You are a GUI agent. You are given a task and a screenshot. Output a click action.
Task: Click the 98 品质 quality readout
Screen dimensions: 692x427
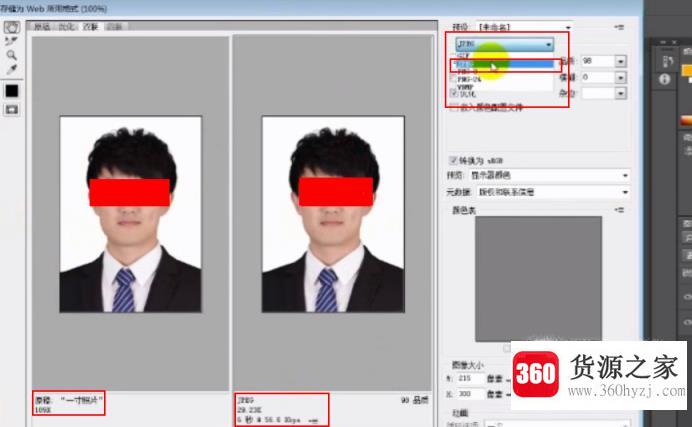414,400
